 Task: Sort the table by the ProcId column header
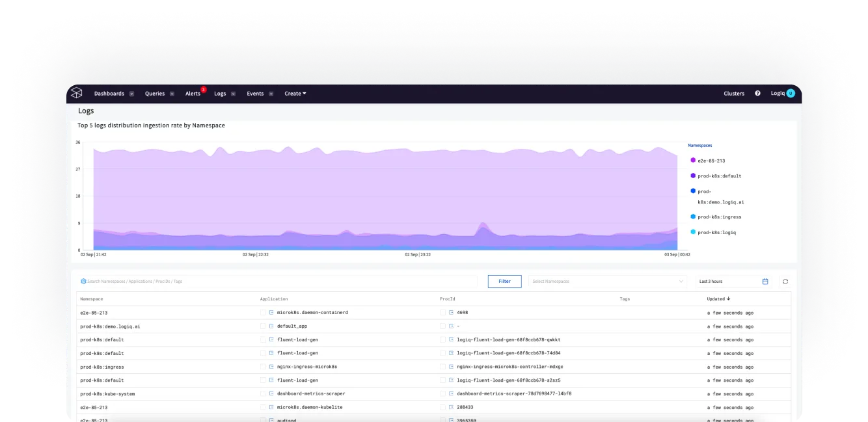[x=448, y=299]
